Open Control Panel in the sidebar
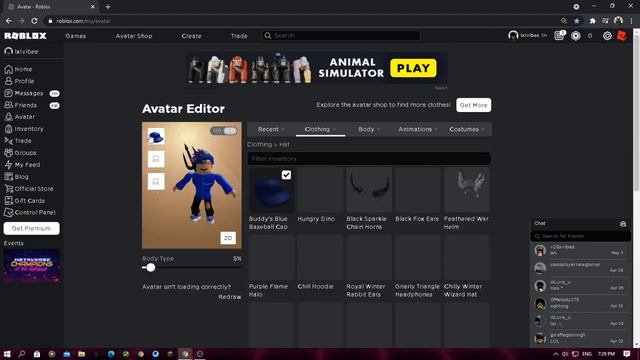Screen dimensions: 640x360 (x=29, y=213)
